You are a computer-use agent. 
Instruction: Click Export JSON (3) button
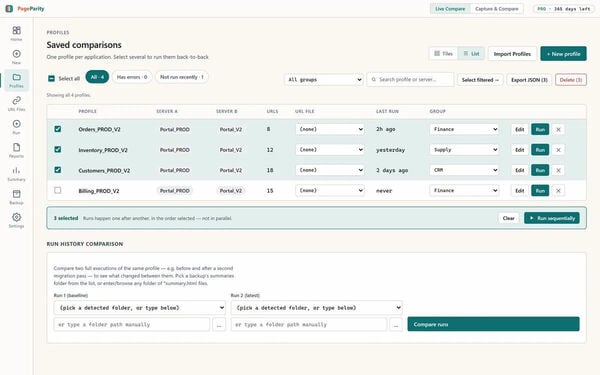(529, 80)
